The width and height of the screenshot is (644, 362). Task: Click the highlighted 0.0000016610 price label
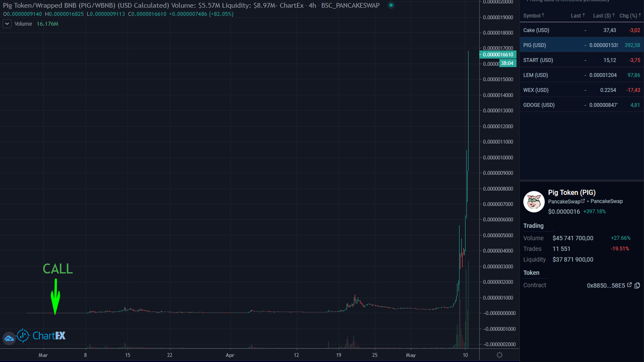tap(497, 55)
